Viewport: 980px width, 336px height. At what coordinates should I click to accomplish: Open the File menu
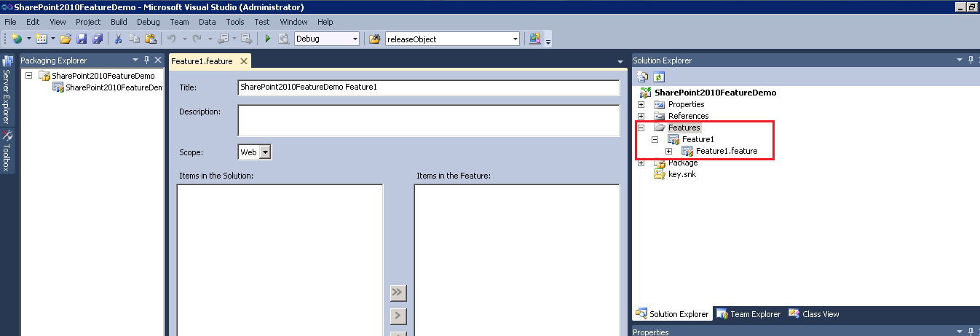tap(10, 22)
